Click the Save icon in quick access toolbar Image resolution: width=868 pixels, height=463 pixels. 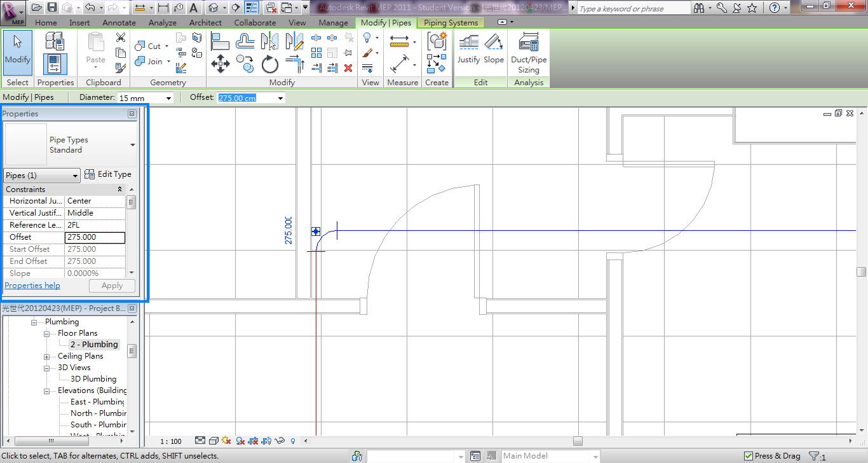(x=51, y=8)
